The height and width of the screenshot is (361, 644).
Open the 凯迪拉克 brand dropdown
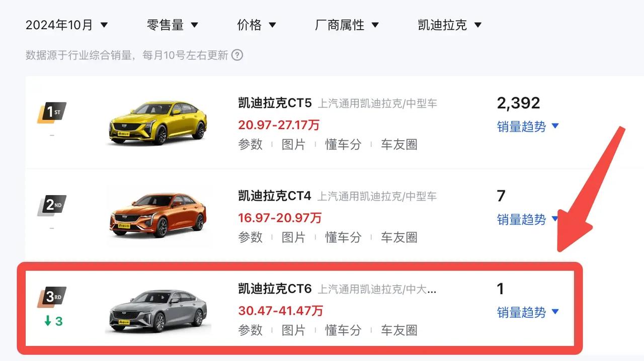pyautogui.click(x=450, y=25)
